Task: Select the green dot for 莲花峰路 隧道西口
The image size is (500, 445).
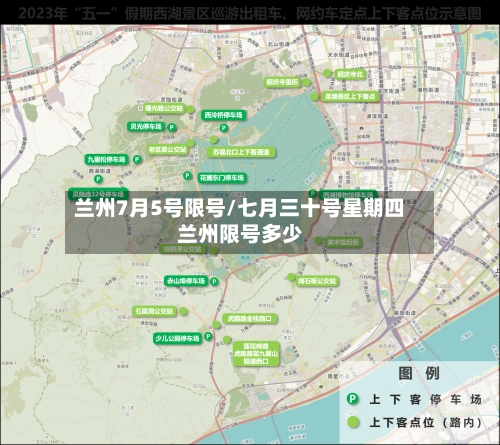Action: click(227, 340)
